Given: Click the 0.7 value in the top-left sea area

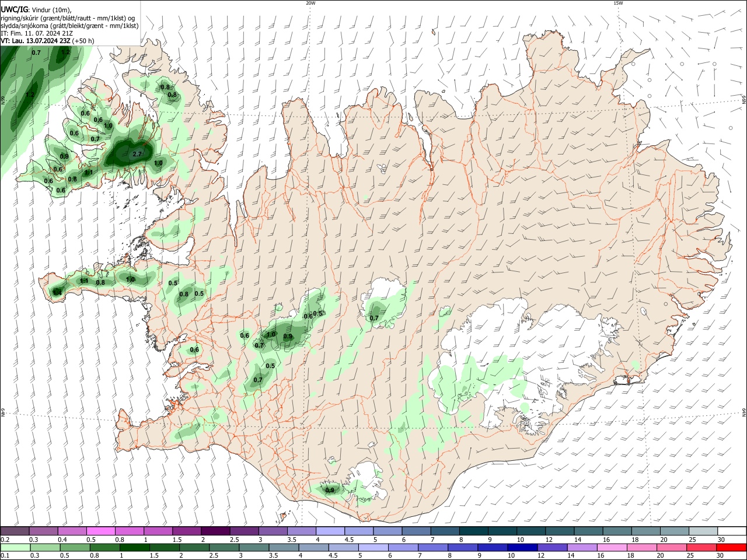Looking at the screenshot, I should 36,52.
